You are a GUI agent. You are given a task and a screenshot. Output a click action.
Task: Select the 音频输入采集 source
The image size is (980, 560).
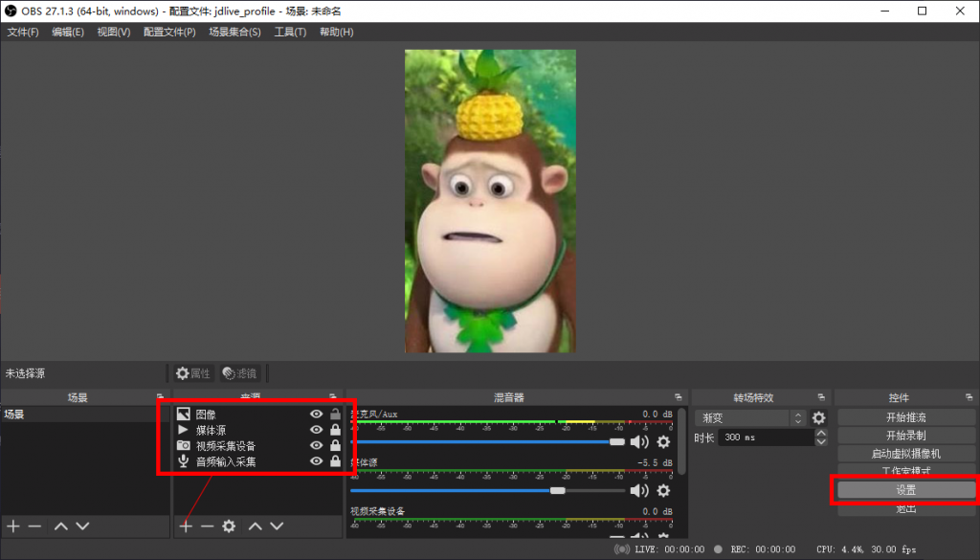(x=226, y=461)
